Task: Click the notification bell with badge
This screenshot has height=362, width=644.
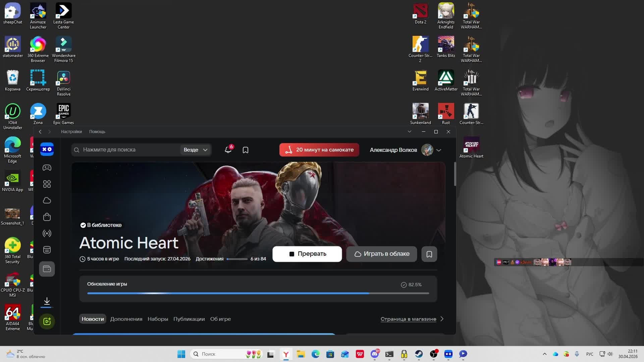Action: point(228,150)
